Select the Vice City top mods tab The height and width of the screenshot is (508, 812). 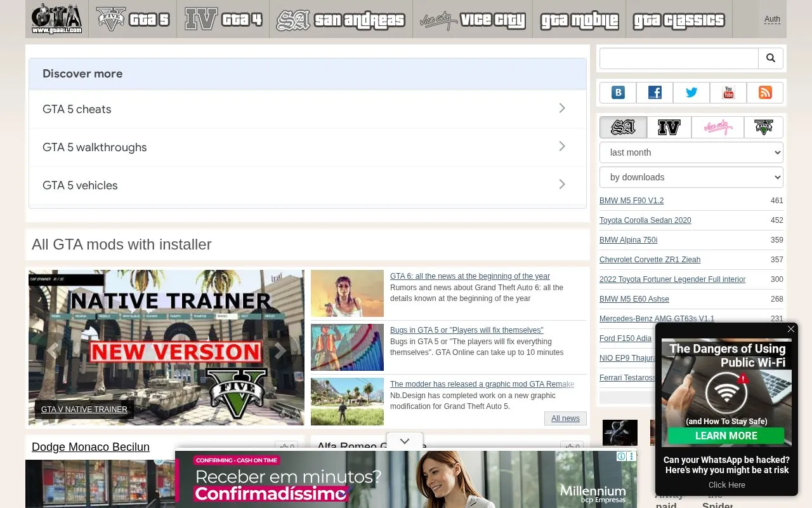tap(717, 128)
